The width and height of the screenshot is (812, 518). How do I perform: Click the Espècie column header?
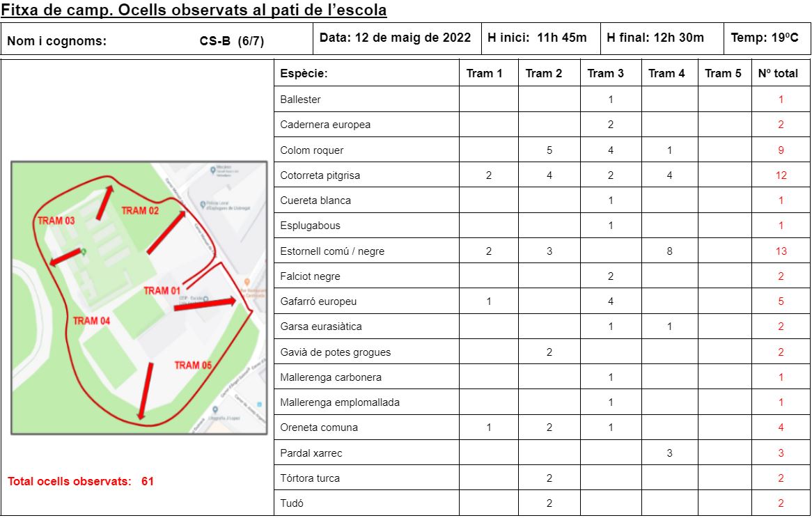[x=304, y=73]
